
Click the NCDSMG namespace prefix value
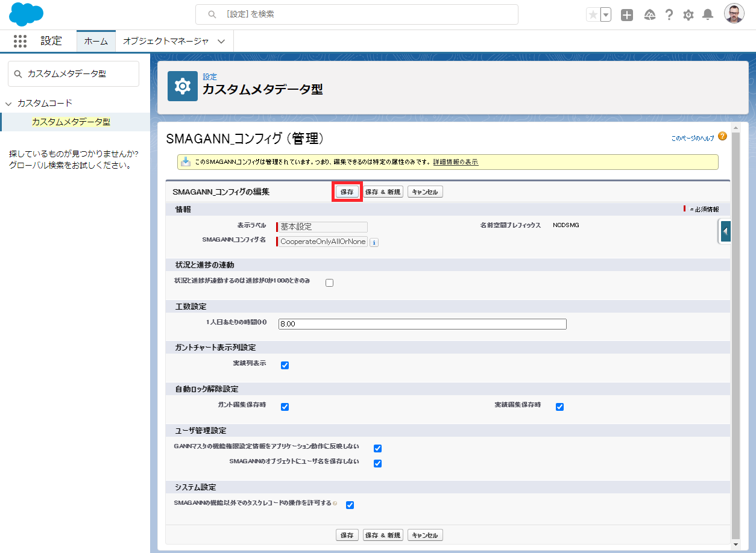tap(566, 225)
